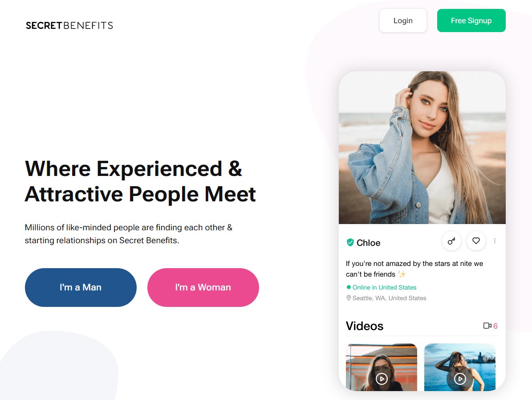Click the key icon on Chloe's profile
532x400 pixels.
point(451,241)
